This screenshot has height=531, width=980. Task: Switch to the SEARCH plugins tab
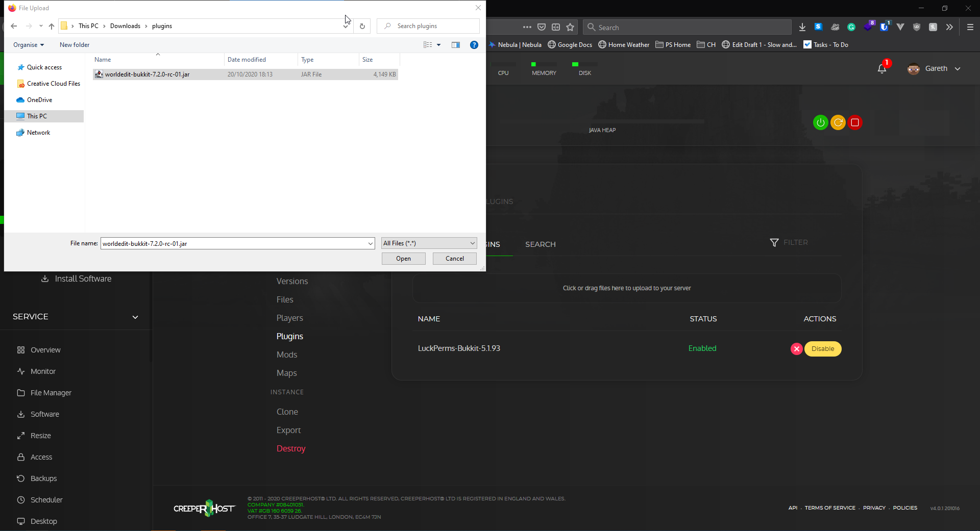tap(541, 244)
